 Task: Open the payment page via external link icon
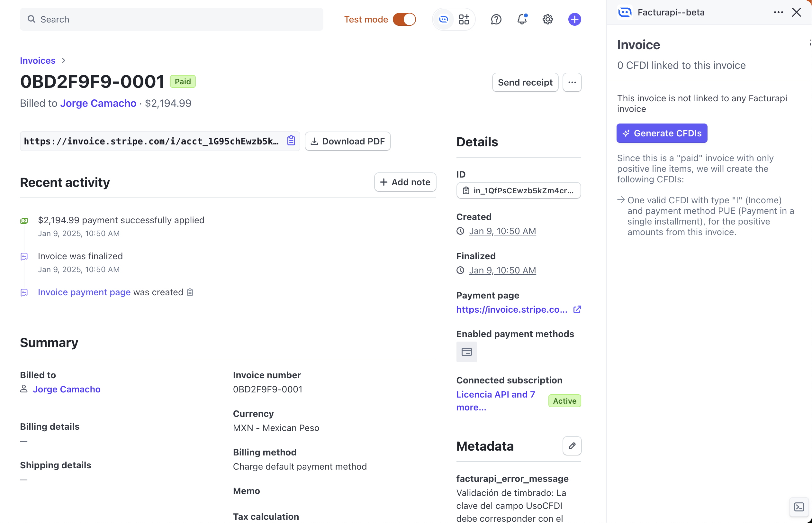click(x=577, y=309)
